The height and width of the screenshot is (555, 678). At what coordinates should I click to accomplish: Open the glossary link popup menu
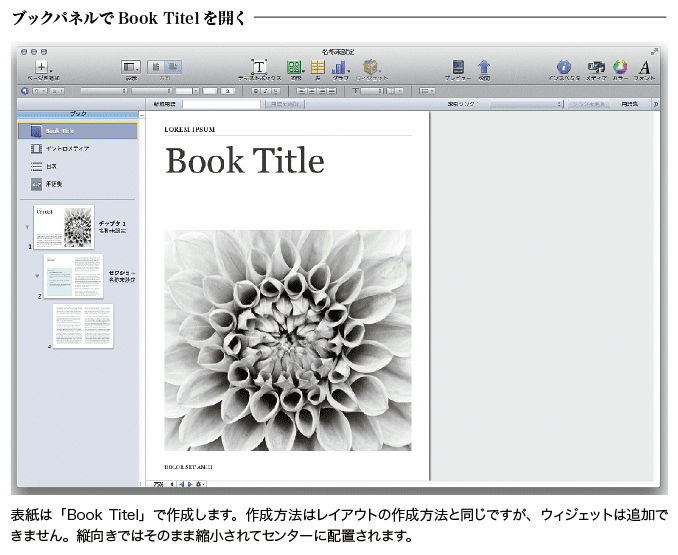point(526,104)
